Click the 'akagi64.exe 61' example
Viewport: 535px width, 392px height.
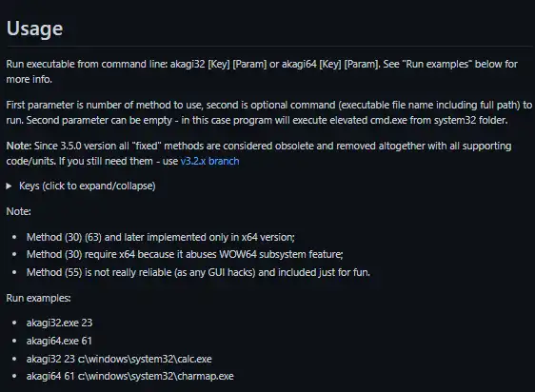coord(59,341)
